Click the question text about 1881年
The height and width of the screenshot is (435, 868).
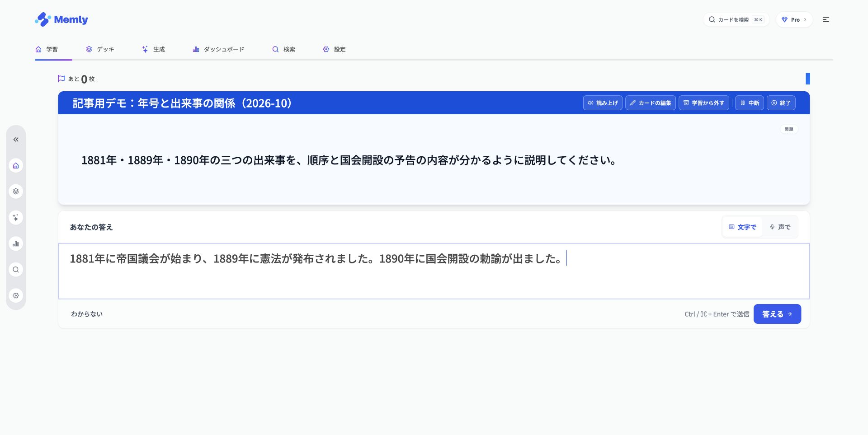pos(349,160)
